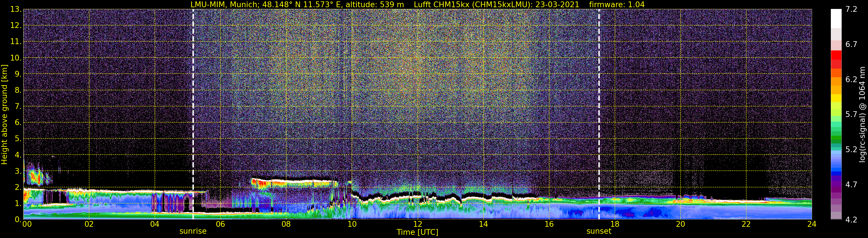The image size is (868, 238).
Task: Click the '02' time axis tick label
Action: click(x=89, y=224)
